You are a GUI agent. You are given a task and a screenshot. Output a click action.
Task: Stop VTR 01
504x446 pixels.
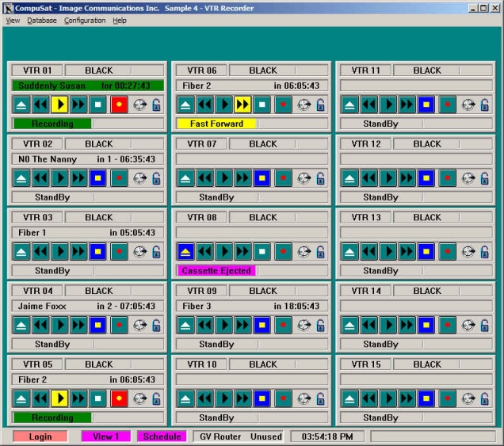pos(97,105)
